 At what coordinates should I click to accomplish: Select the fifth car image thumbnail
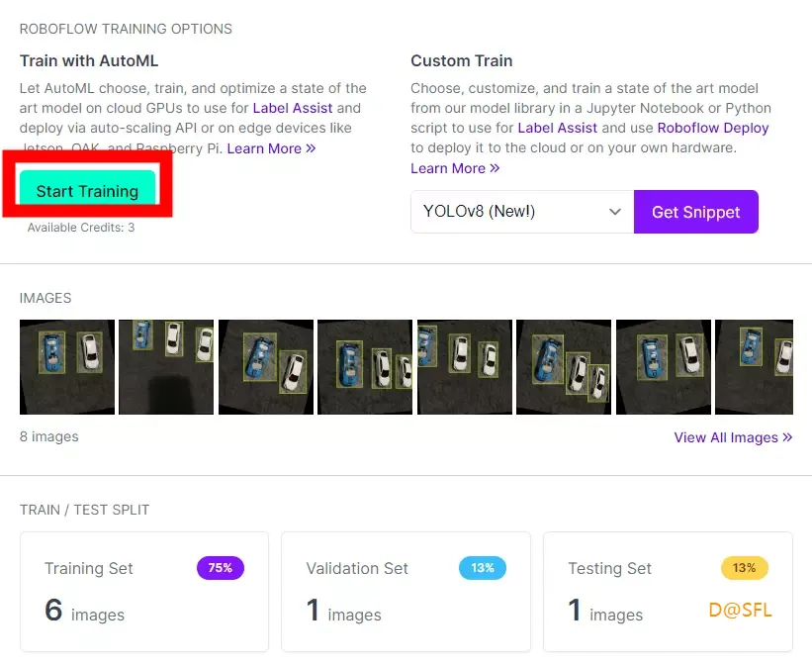coord(465,367)
